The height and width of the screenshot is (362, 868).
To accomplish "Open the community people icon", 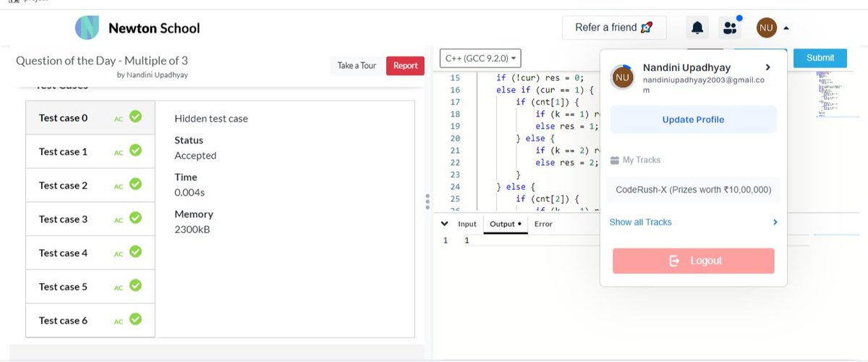I will [730, 28].
